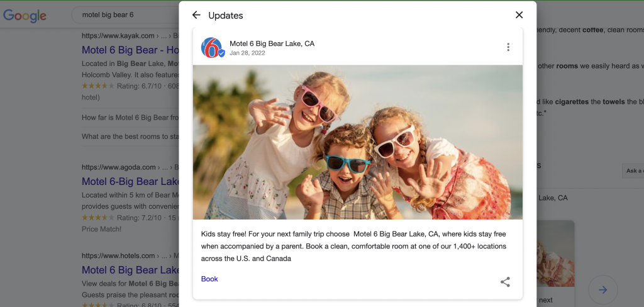Focus the search box containing motel big bear 6
The width and height of the screenshot is (644, 307).
pyautogui.click(x=126, y=15)
